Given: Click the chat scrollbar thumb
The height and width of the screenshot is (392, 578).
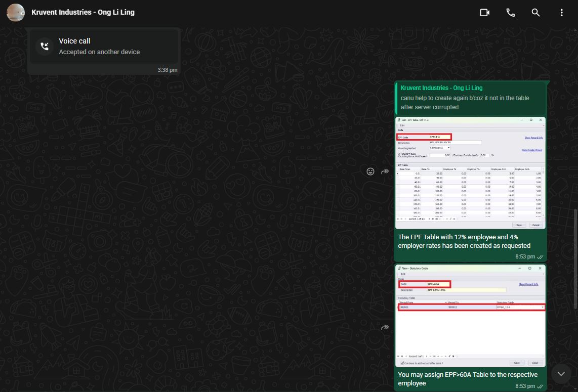Looking at the screenshot, I should pyautogui.click(x=575, y=259).
